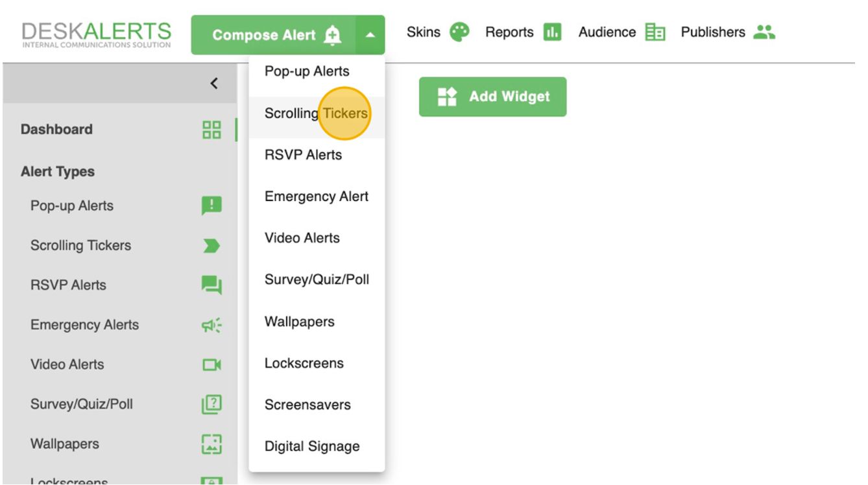Click Video Alerts camera icon
This screenshot has height=485, width=868.
tap(211, 365)
